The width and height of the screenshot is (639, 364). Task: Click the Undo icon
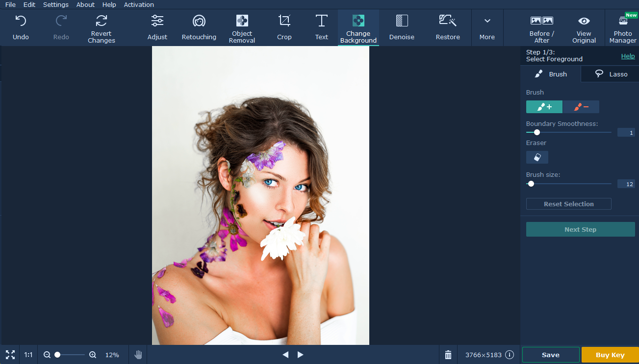[21, 21]
